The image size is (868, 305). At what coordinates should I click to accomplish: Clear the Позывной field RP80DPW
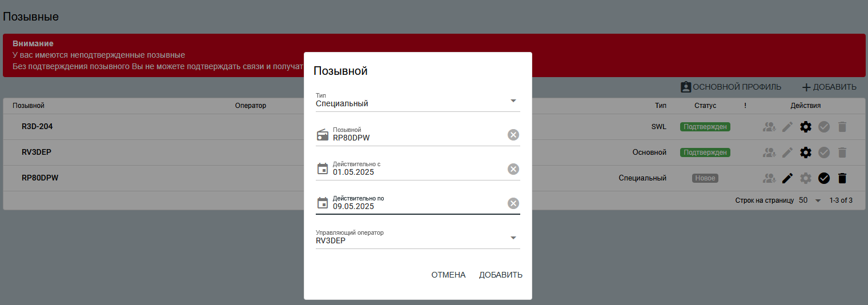click(513, 135)
